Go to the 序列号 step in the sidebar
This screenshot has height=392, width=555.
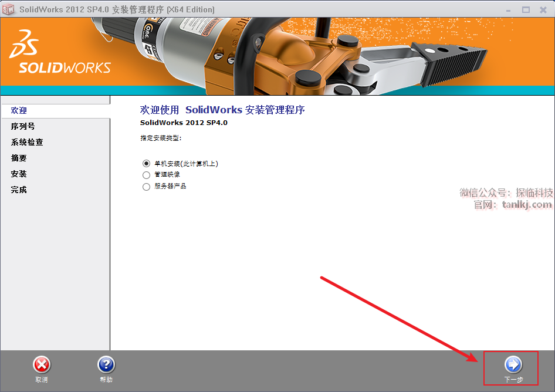(x=23, y=126)
